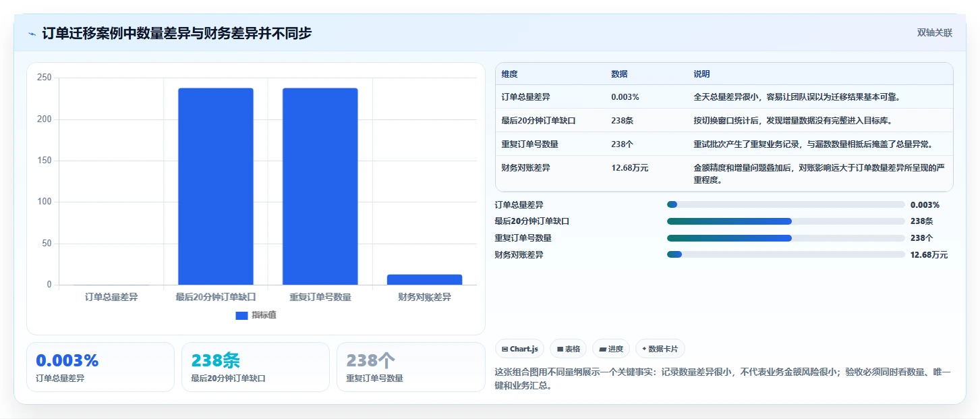Click the summary paragraph starting 这张组合图
Viewport: 980px width, 419px height.
tap(722, 379)
